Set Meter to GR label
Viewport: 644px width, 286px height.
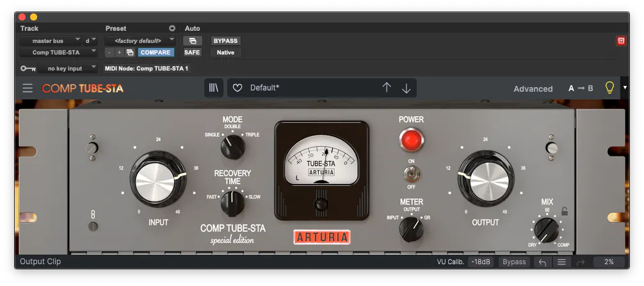427,217
